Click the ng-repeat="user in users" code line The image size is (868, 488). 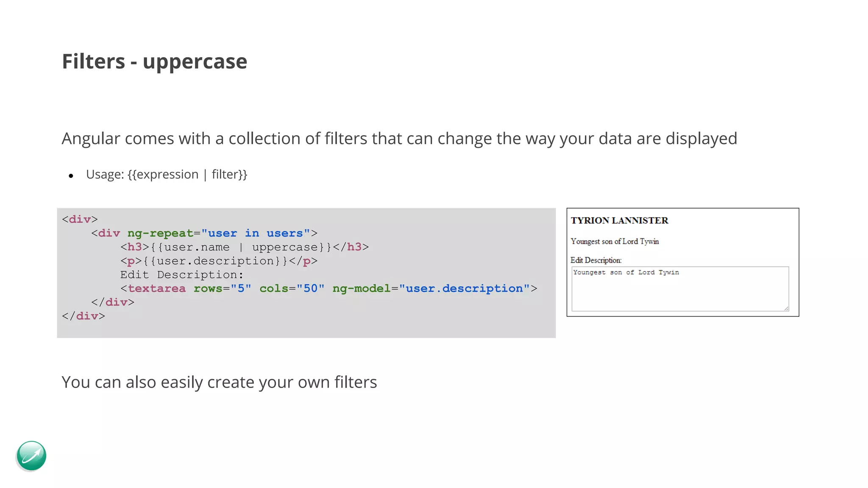pos(204,233)
